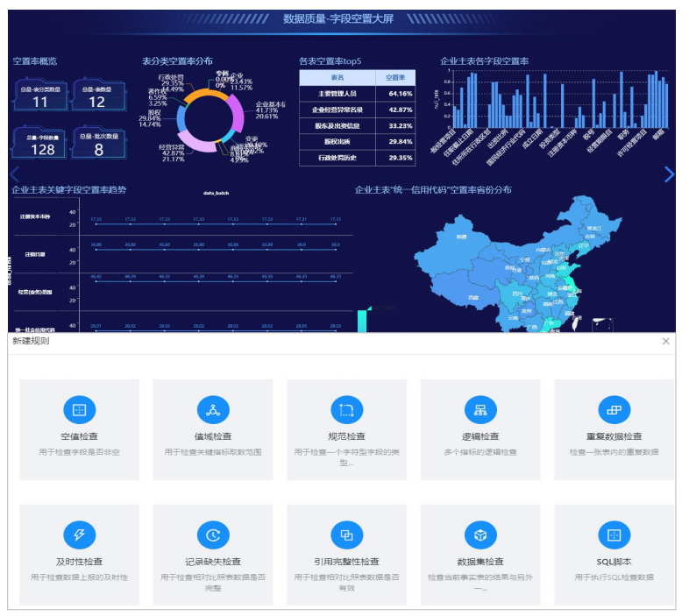Click the 企业经营异常名录 table row
Image resolution: width=689 pixels, height=616 pixels.
click(x=358, y=110)
